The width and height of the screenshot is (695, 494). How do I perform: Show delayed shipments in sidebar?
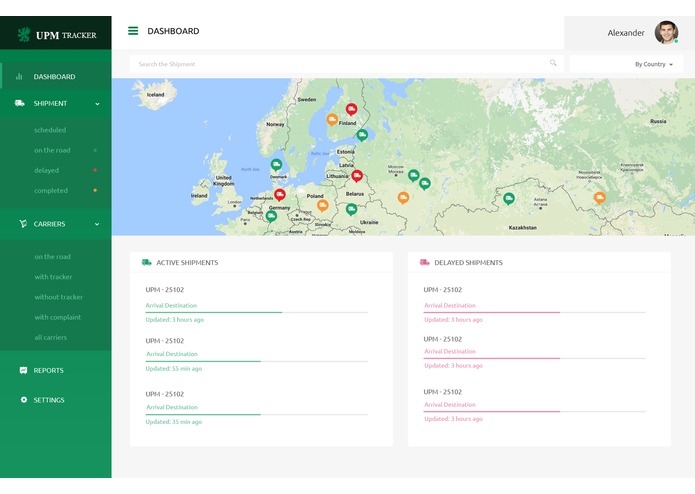(47, 170)
